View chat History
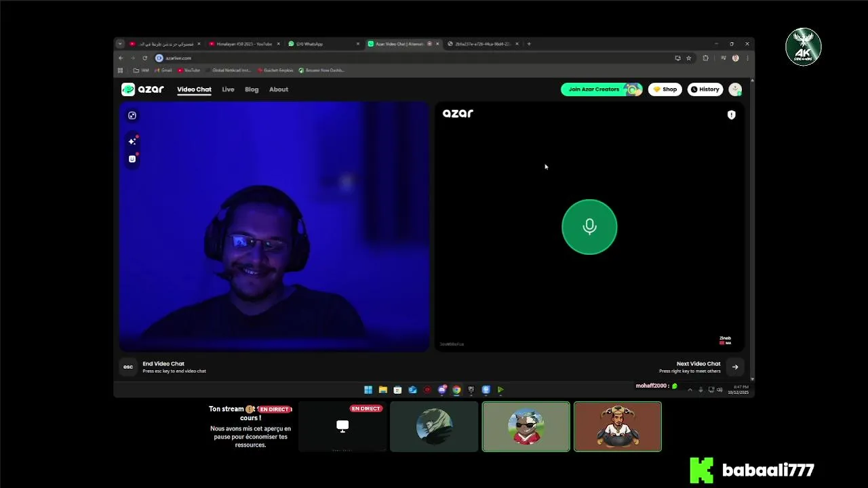 coord(705,89)
